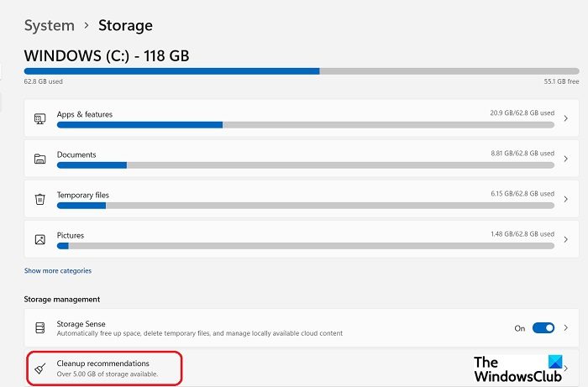Viewport: 588px width, 387px height.
Task: Open Storage Sense settings chevron
Action: pos(566,328)
